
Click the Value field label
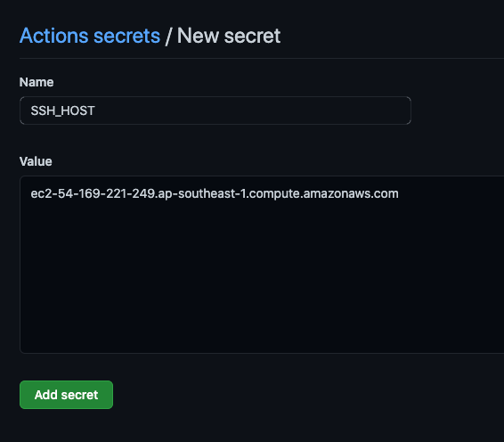click(x=36, y=161)
